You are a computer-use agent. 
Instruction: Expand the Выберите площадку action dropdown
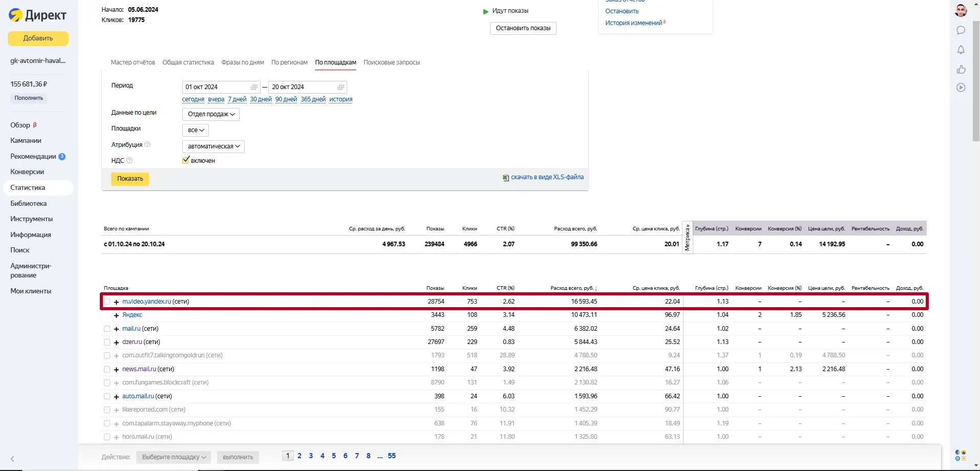[x=174, y=457]
